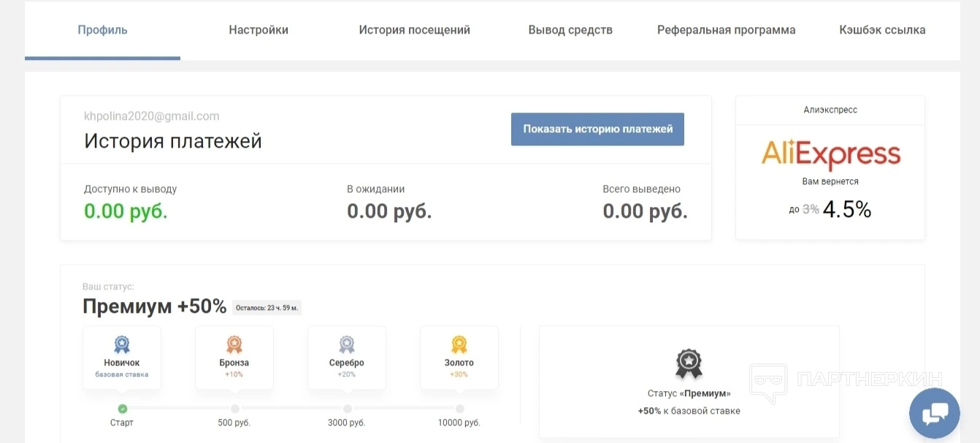
Task: Click the green 0.00 руб. available amount
Action: 126,211
